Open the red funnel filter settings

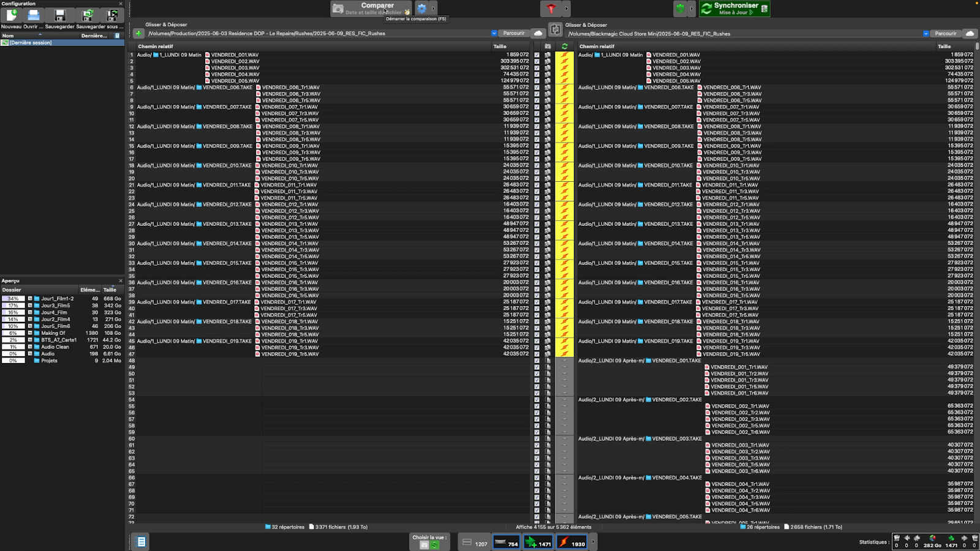point(551,9)
